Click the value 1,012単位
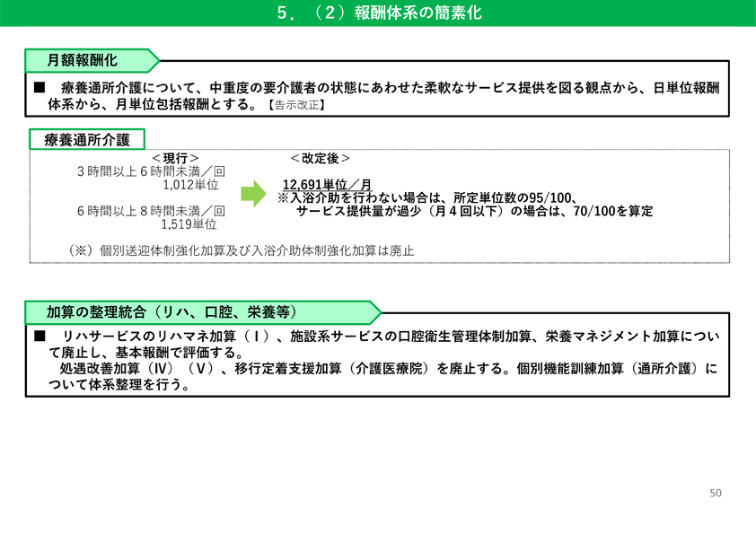The image size is (756, 534). 190,185
